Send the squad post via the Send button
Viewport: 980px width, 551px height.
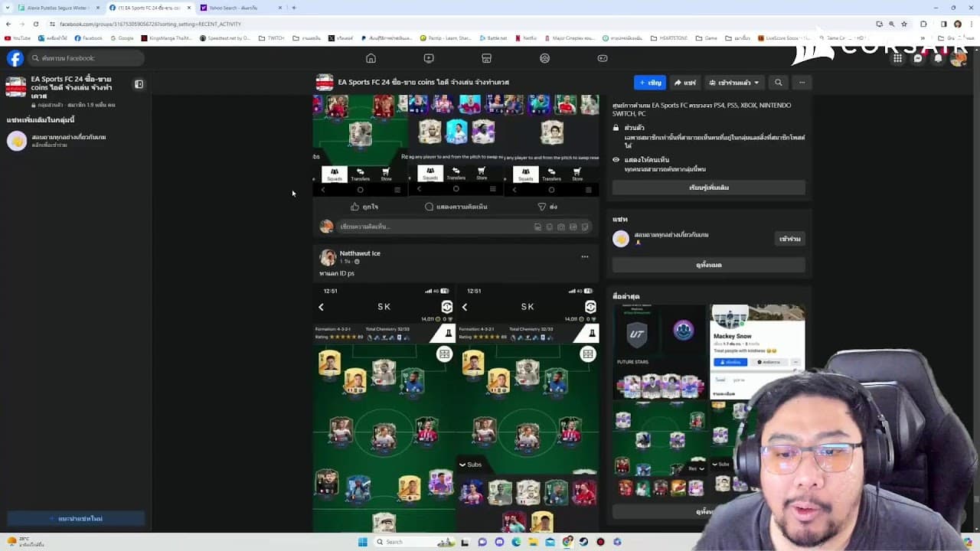click(x=547, y=207)
